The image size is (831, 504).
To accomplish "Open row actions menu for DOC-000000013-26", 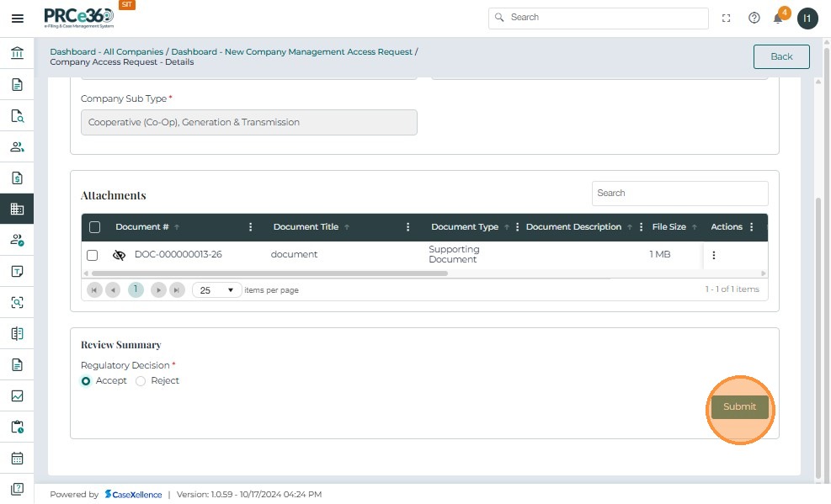I will coord(713,255).
